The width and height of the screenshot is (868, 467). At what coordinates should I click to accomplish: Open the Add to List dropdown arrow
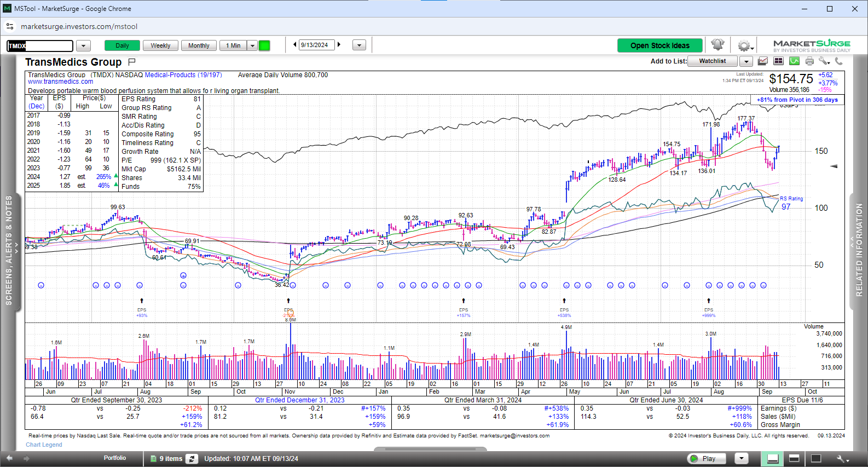[747, 61]
